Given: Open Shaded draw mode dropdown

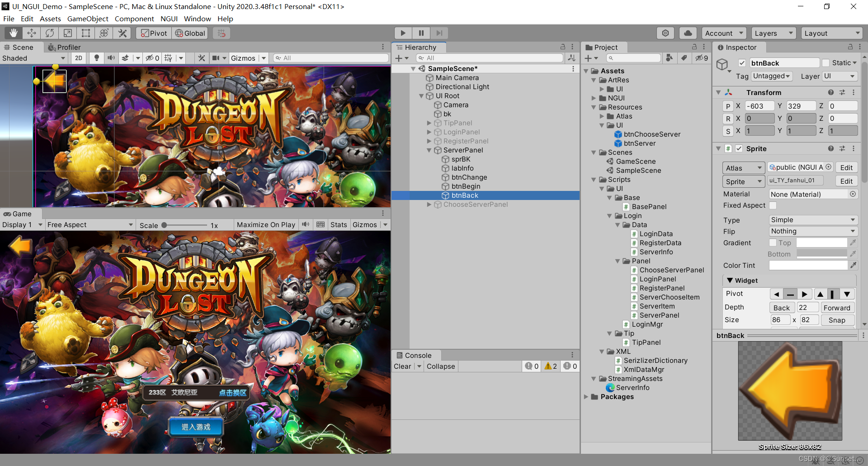Looking at the screenshot, I should (x=34, y=58).
